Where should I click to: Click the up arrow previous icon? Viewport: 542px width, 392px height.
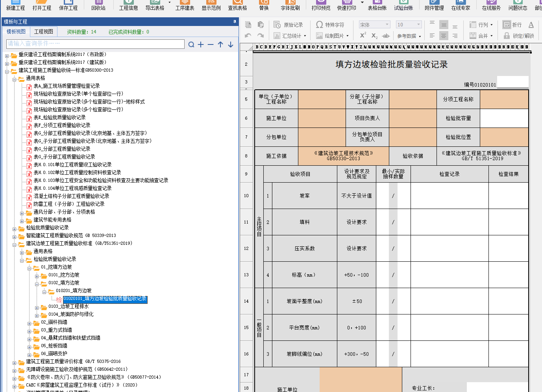pyautogui.click(x=220, y=44)
